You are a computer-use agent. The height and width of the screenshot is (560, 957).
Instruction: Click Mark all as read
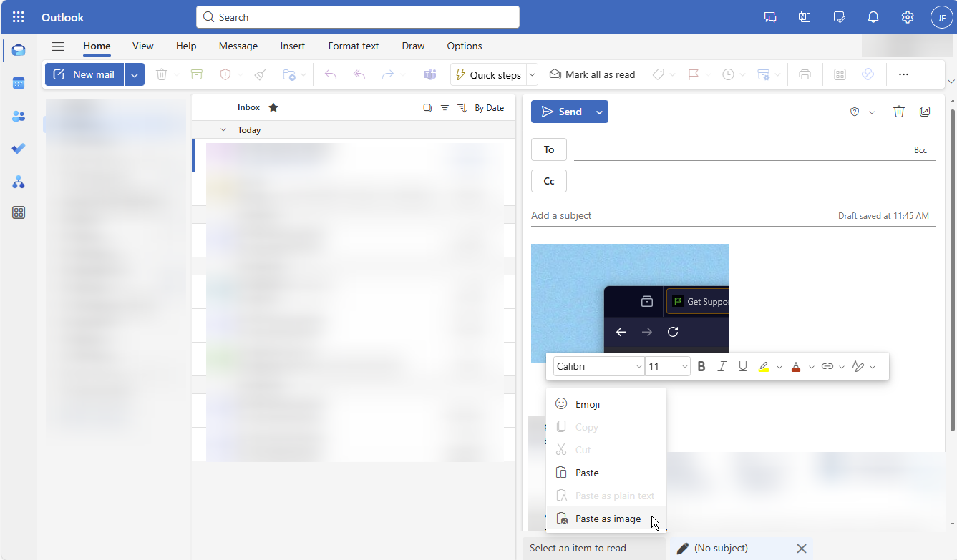pyautogui.click(x=592, y=74)
